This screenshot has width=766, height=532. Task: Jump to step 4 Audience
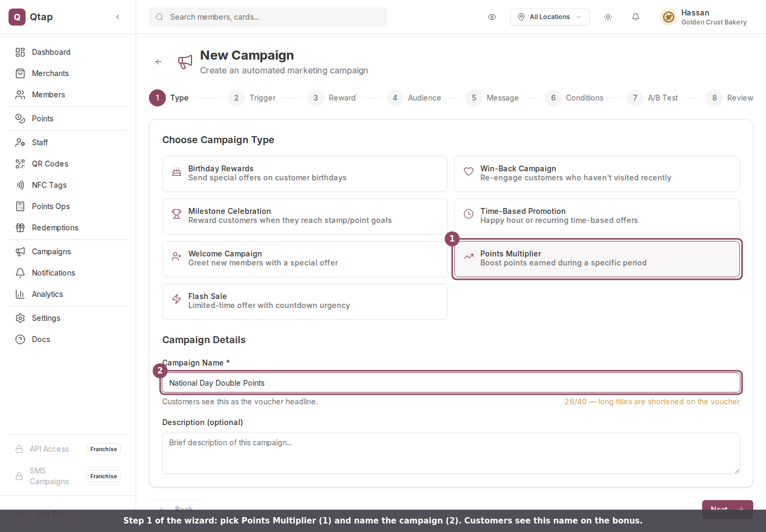tap(414, 98)
